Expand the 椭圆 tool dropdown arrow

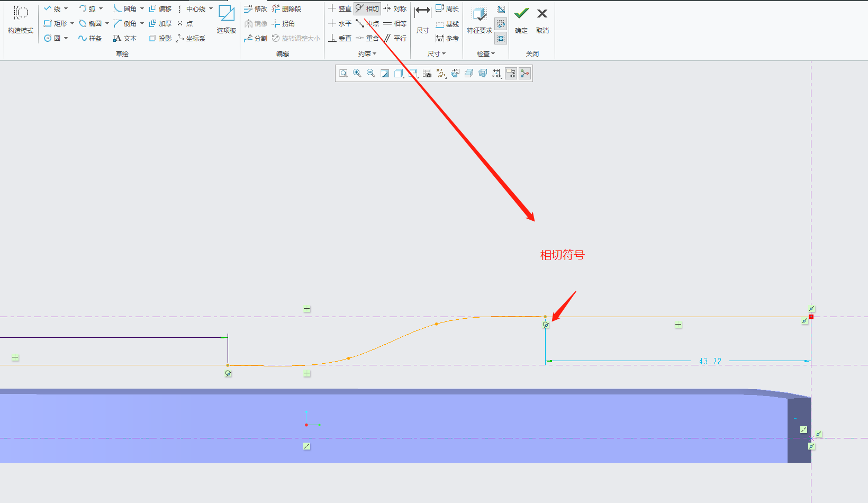tap(107, 24)
